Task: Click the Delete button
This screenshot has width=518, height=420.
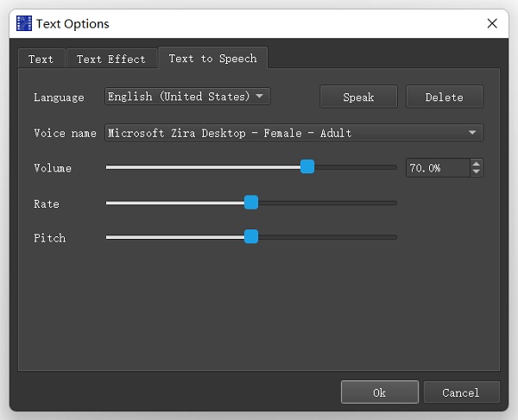Action: 445,97
